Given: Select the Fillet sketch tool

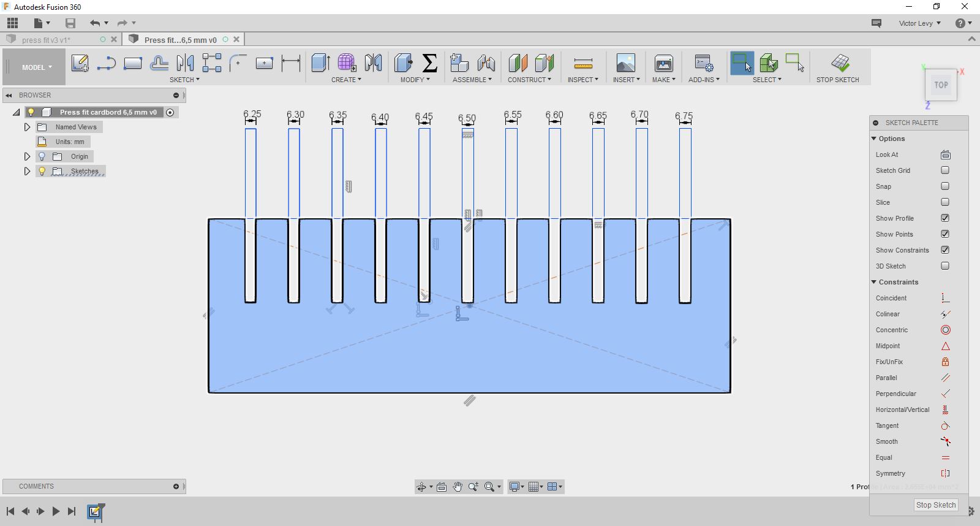Looking at the screenshot, I should [238, 63].
